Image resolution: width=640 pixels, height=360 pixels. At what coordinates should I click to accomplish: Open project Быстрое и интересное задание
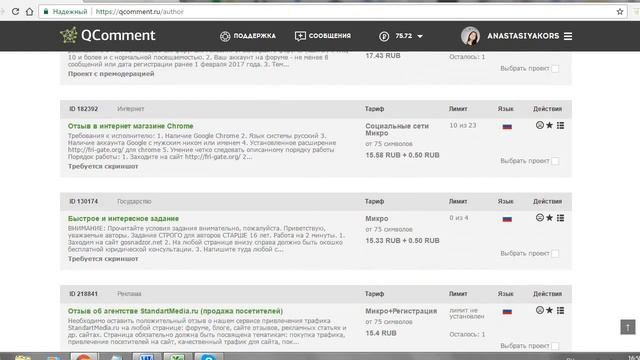[x=123, y=219]
